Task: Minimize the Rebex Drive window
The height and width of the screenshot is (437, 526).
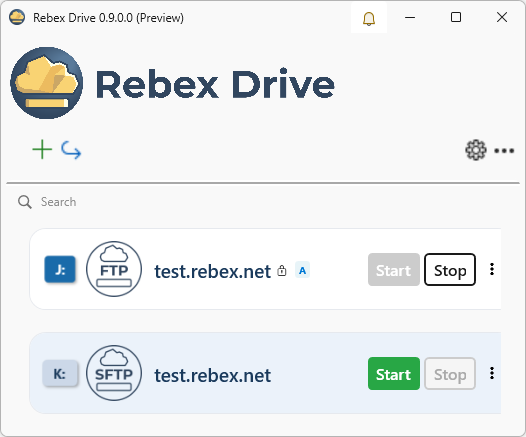Action: 410,17
